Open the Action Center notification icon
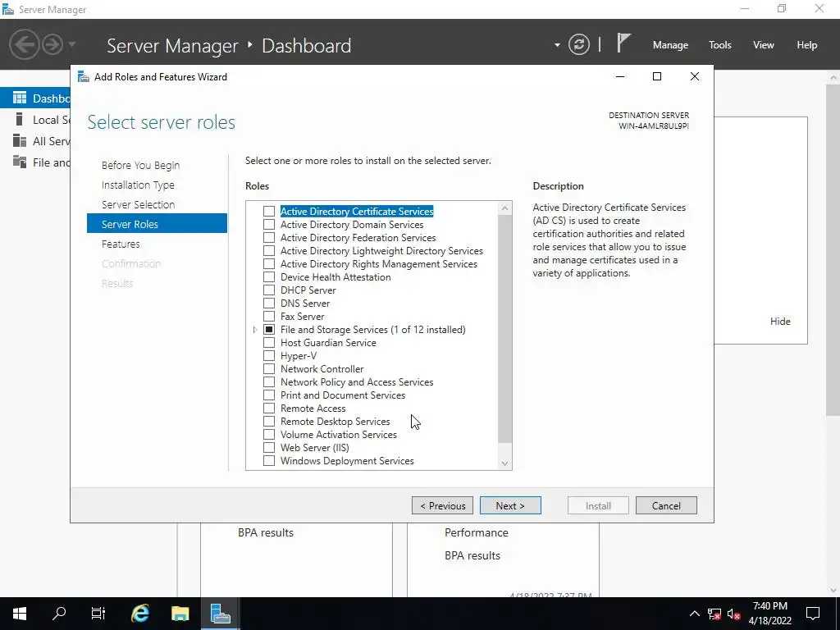 tap(813, 614)
